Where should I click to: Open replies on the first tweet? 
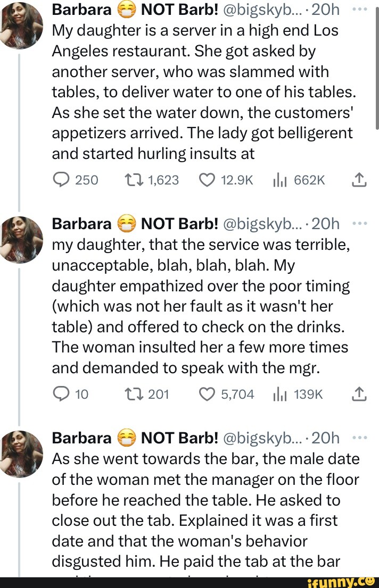click(x=62, y=180)
